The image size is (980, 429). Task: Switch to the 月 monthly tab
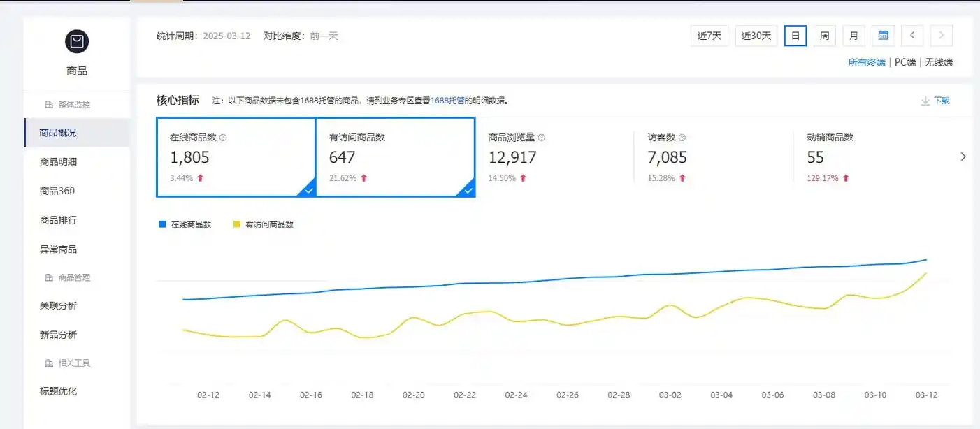coord(853,35)
